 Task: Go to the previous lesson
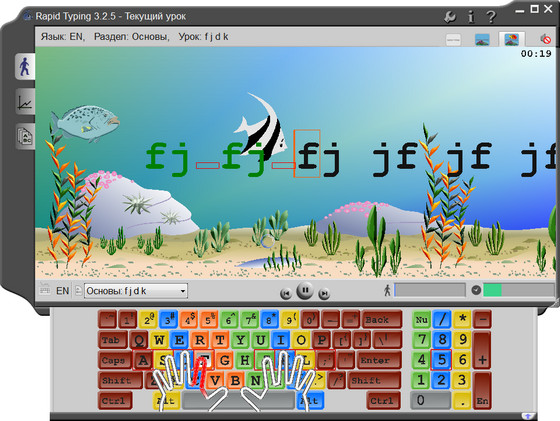(286, 294)
